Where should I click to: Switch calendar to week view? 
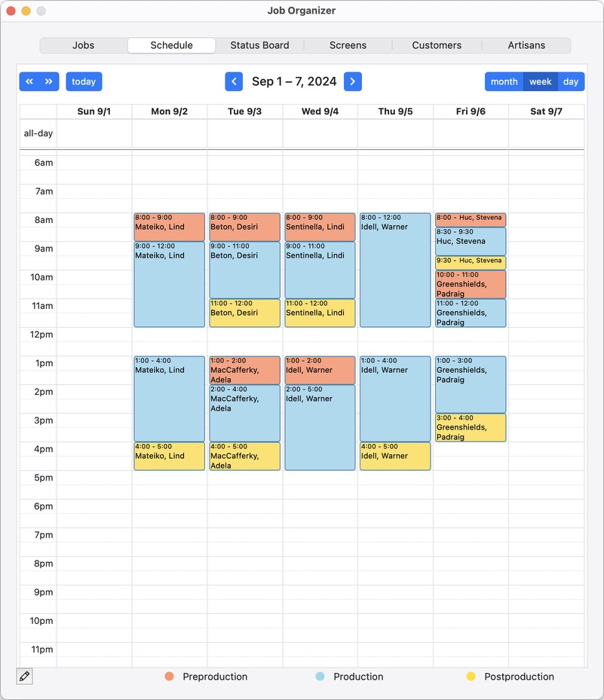click(x=541, y=81)
